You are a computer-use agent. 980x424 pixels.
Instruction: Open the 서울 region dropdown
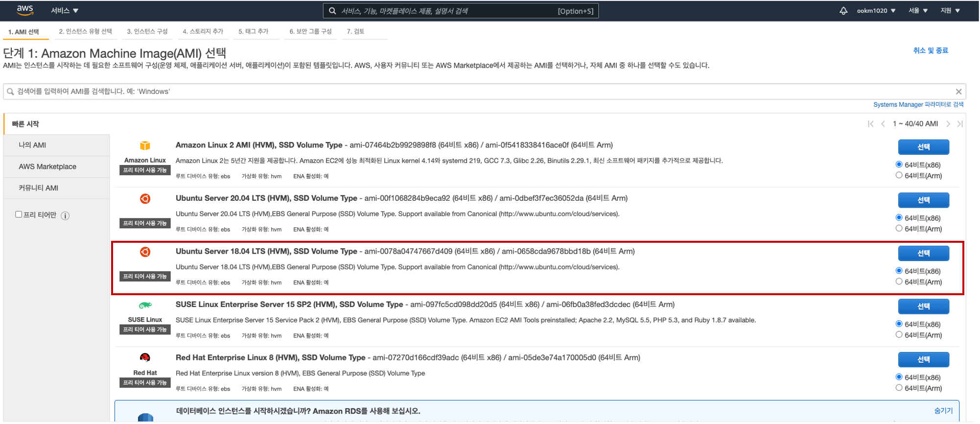(918, 11)
